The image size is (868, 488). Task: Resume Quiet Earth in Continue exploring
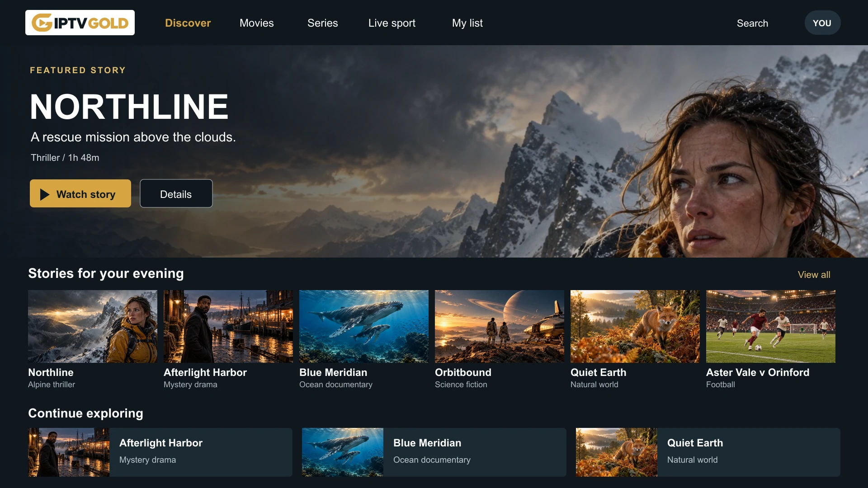[708, 452]
